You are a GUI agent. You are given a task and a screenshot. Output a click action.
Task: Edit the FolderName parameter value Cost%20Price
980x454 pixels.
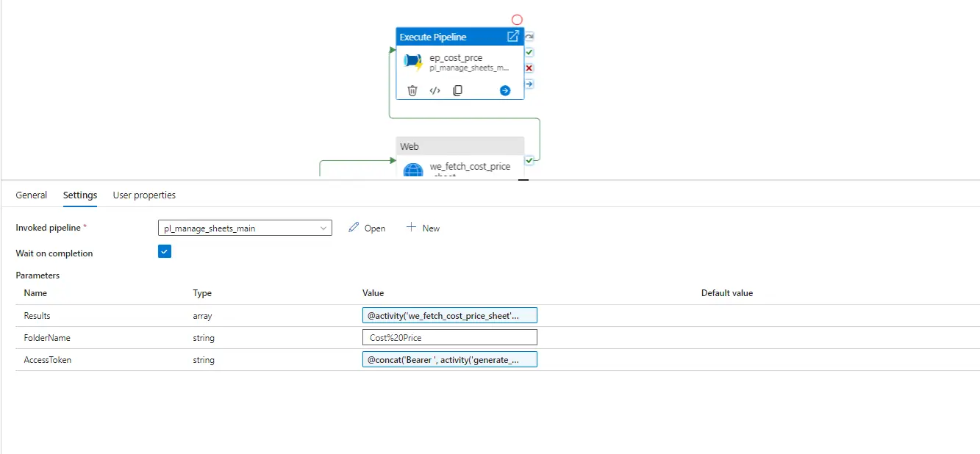coord(449,336)
